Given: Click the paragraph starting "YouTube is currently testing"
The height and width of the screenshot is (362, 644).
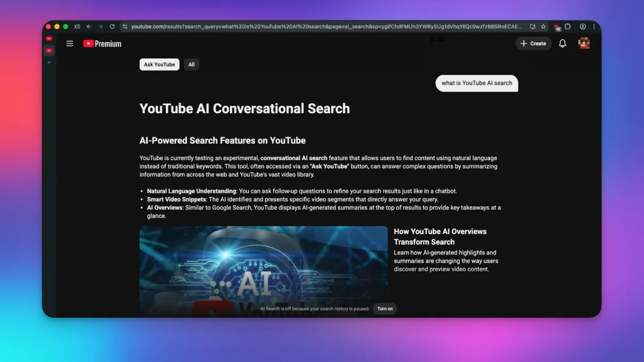Looking at the screenshot, I should [x=318, y=166].
